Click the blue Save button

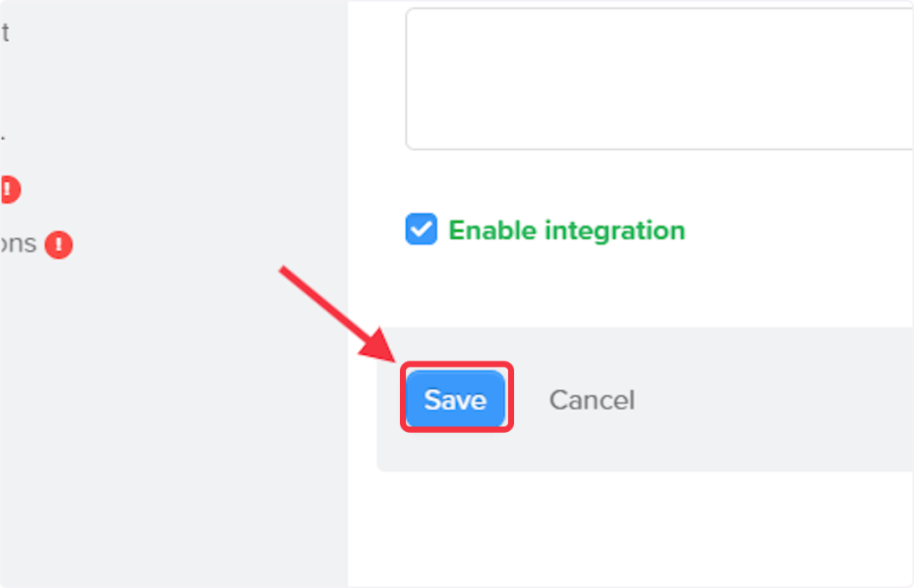pos(455,399)
